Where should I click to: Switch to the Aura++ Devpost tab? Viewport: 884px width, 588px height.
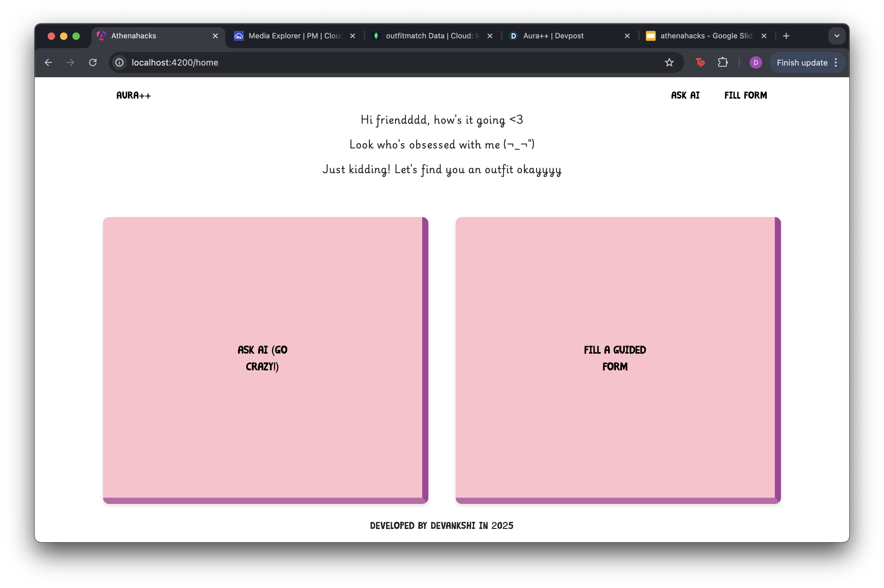click(x=553, y=36)
